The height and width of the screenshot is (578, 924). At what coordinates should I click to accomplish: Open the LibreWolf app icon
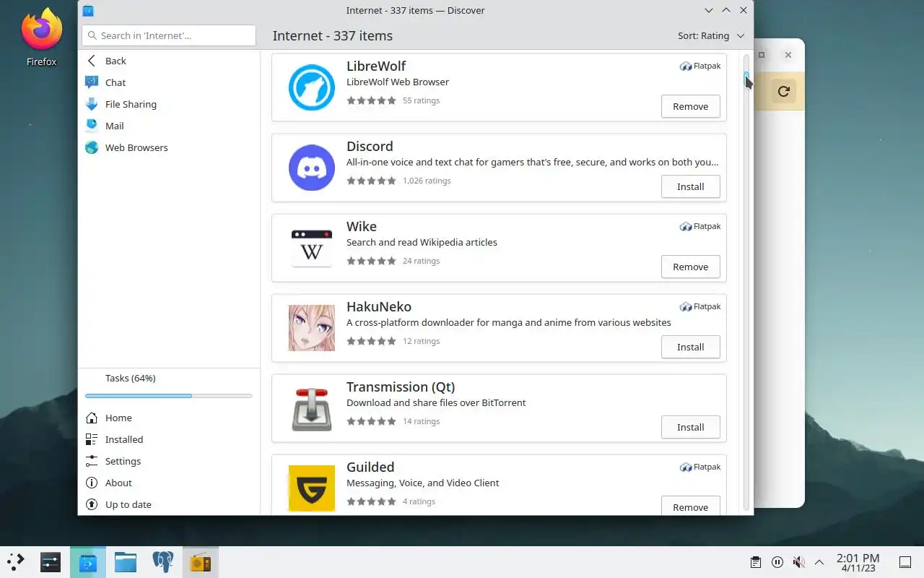[x=312, y=87]
